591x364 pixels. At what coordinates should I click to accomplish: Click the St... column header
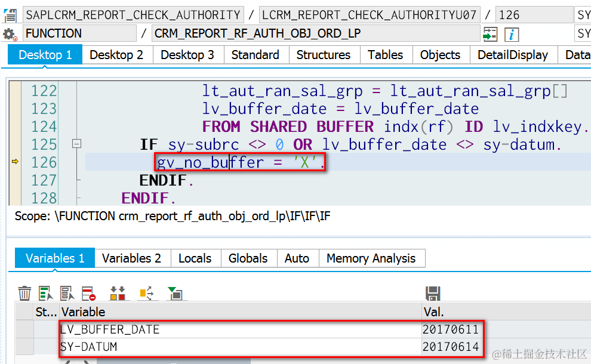[46, 311]
